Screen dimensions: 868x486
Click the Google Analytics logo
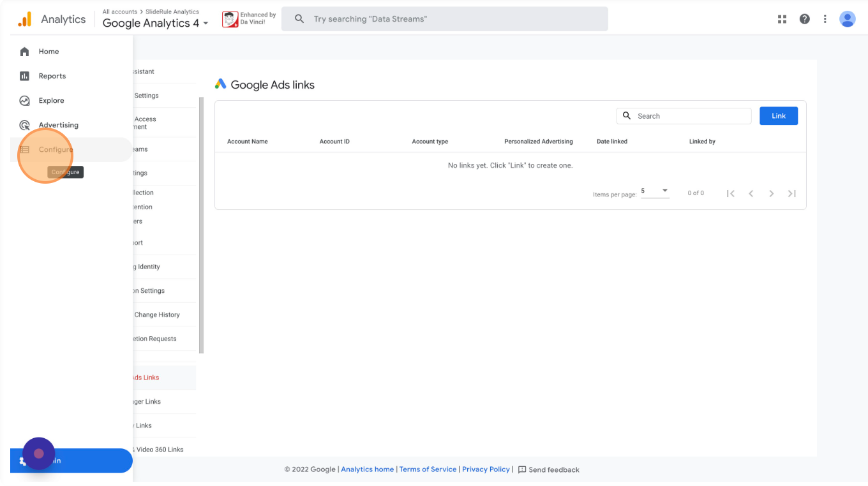tap(24, 19)
